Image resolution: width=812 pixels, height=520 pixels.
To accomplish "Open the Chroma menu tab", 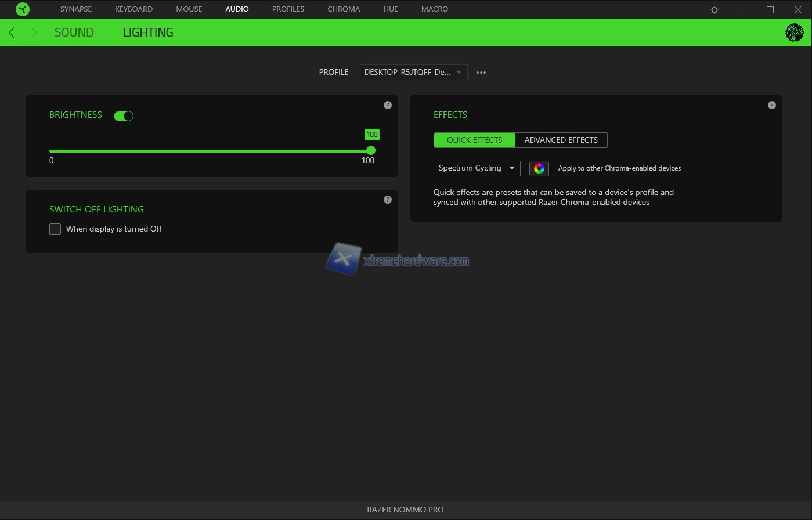I will 344,9.
